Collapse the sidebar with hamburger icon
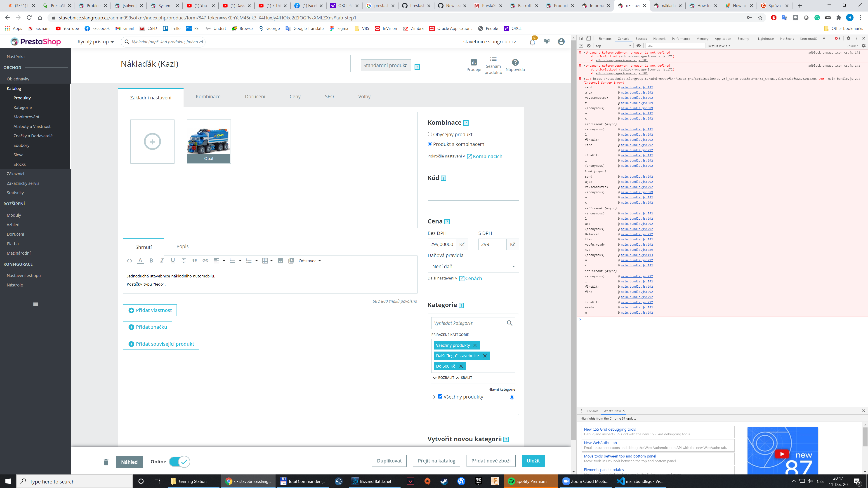 click(x=36, y=304)
